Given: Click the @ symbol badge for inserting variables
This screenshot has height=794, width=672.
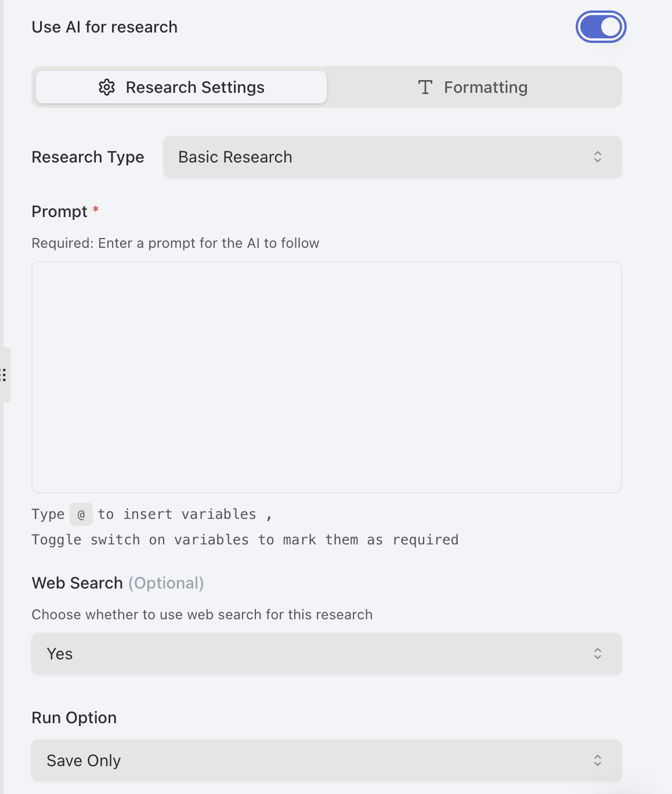Looking at the screenshot, I should click(81, 514).
